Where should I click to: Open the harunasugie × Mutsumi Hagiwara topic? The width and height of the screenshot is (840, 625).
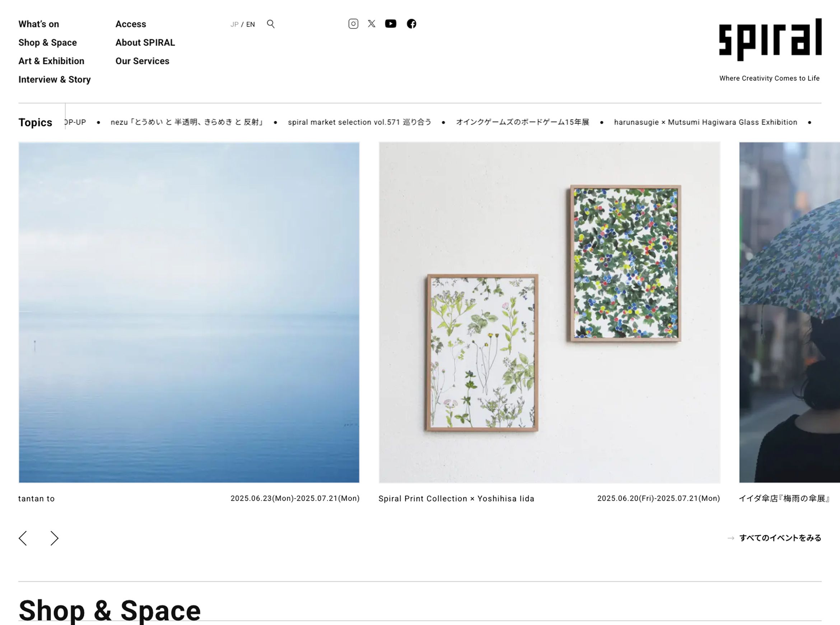coord(705,122)
